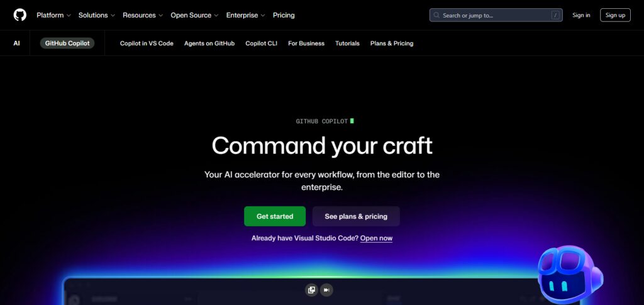
Task: Open Agents on GitHub tab
Action: pyautogui.click(x=209, y=43)
